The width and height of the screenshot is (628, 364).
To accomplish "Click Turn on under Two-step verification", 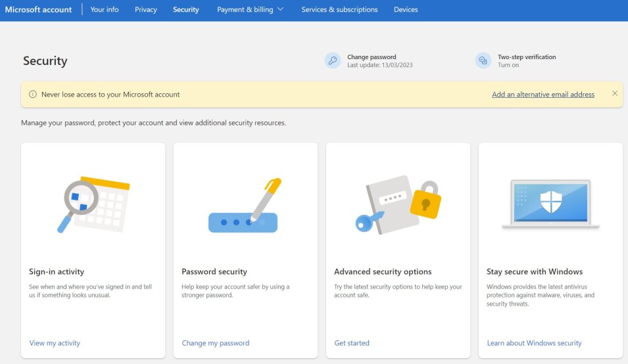I will coord(508,65).
